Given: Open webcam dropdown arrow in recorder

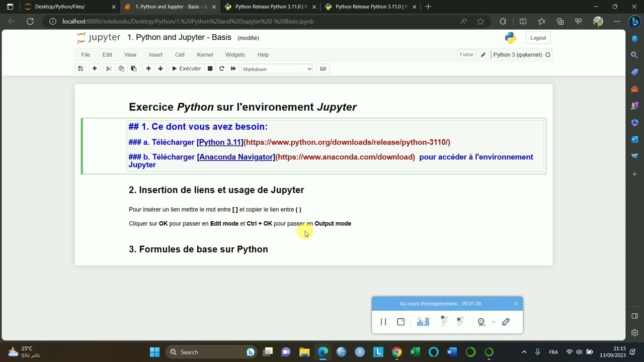Looking at the screenshot, I should click(x=494, y=322).
